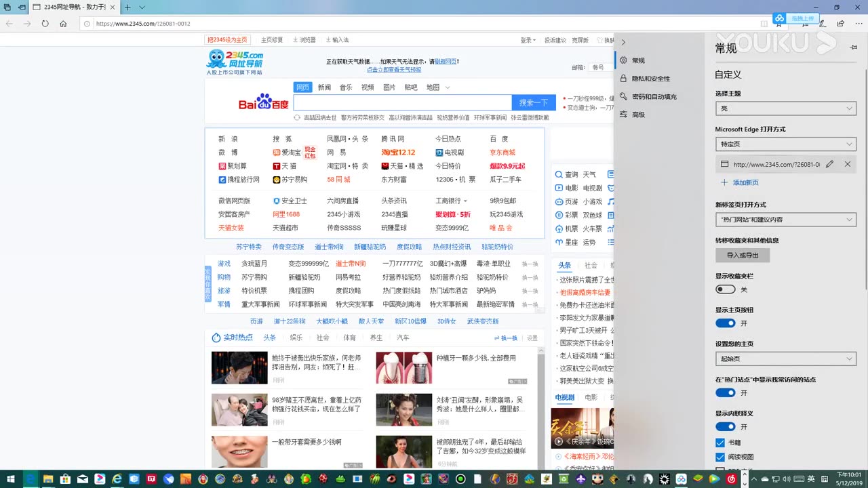868x488 pixels.
Task: Remove the 2345.com startup page entry
Action: pos(848,164)
